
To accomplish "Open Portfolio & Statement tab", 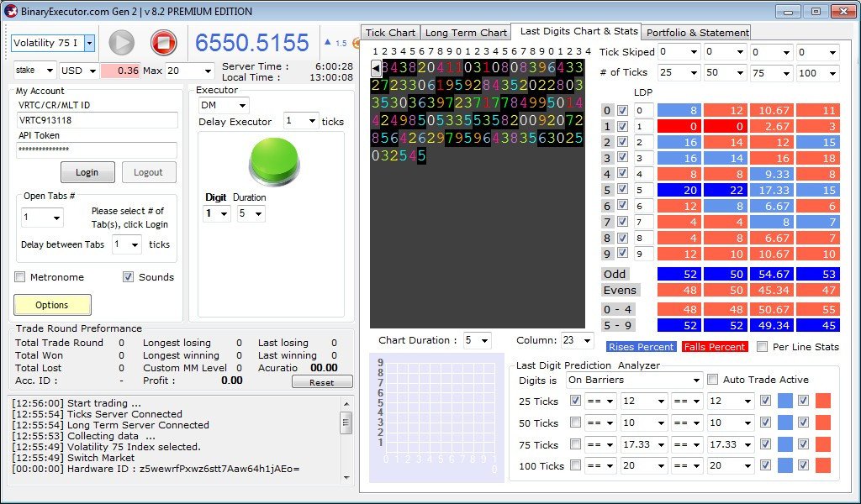I will coord(697,33).
